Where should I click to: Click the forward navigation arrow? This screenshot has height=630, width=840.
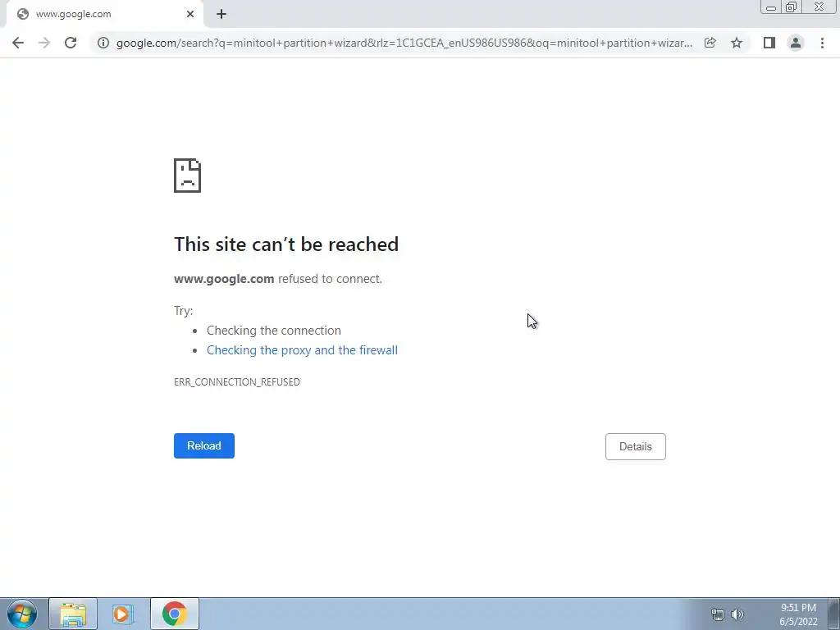(x=44, y=43)
